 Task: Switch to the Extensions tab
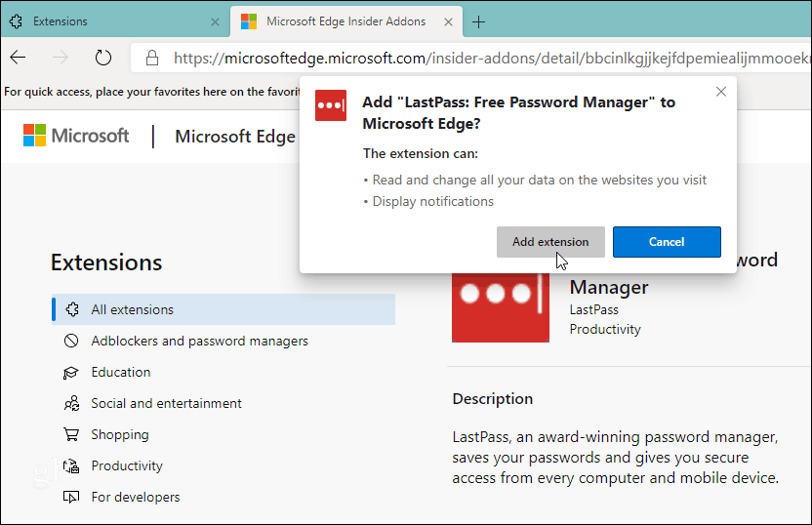(115, 21)
